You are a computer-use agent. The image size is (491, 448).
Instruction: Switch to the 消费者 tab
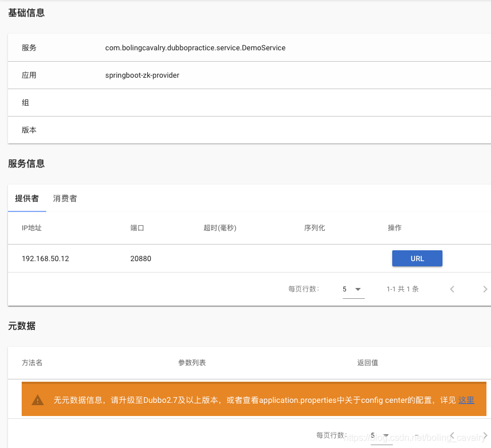(x=64, y=198)
